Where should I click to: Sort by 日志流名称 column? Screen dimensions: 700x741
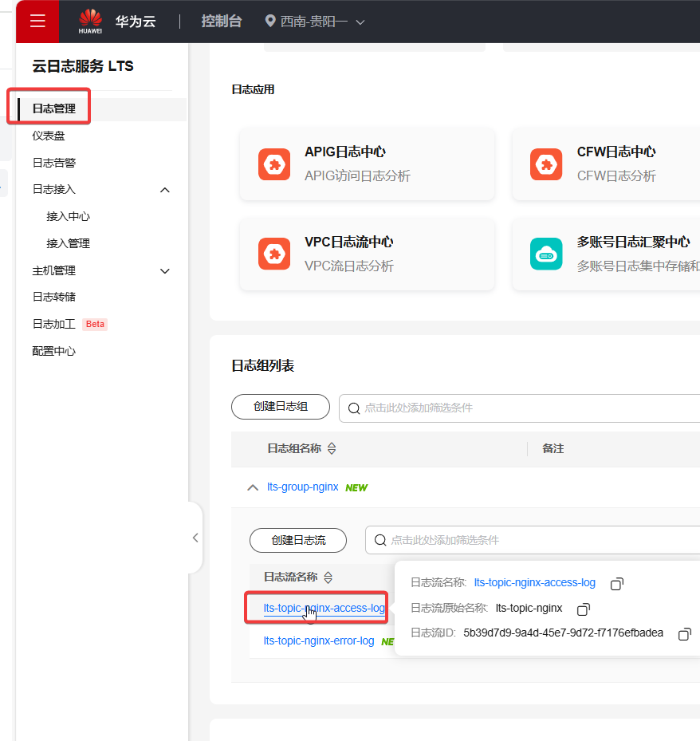[328, 577]
